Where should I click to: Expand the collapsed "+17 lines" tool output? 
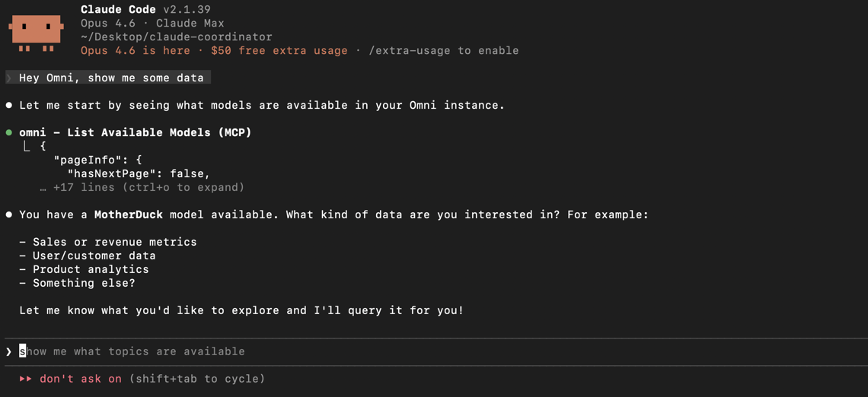(148, 187)
